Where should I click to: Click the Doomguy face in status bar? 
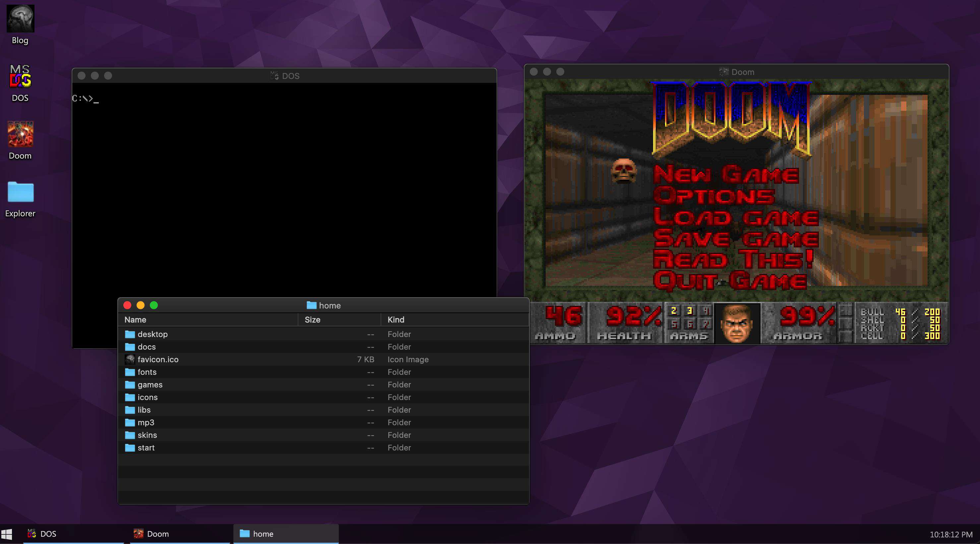[737, 323]
